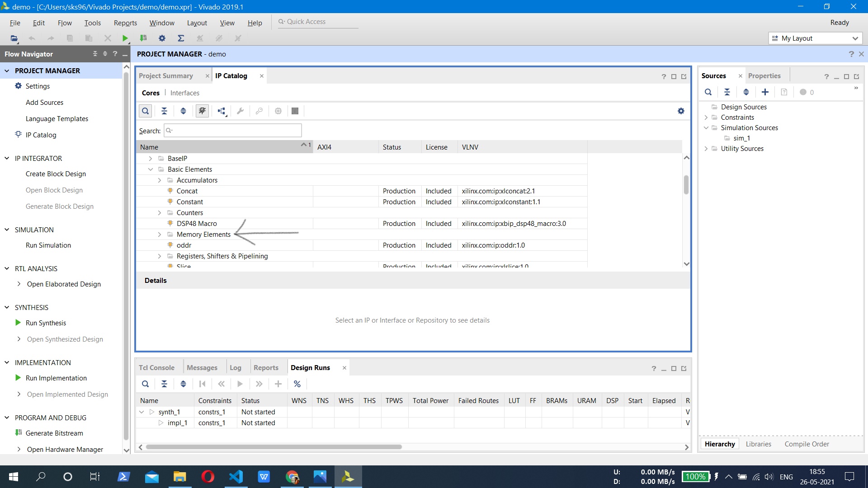Click the 100% battery indicator in taskbar
868x488 pixels.
click(696, 476)
